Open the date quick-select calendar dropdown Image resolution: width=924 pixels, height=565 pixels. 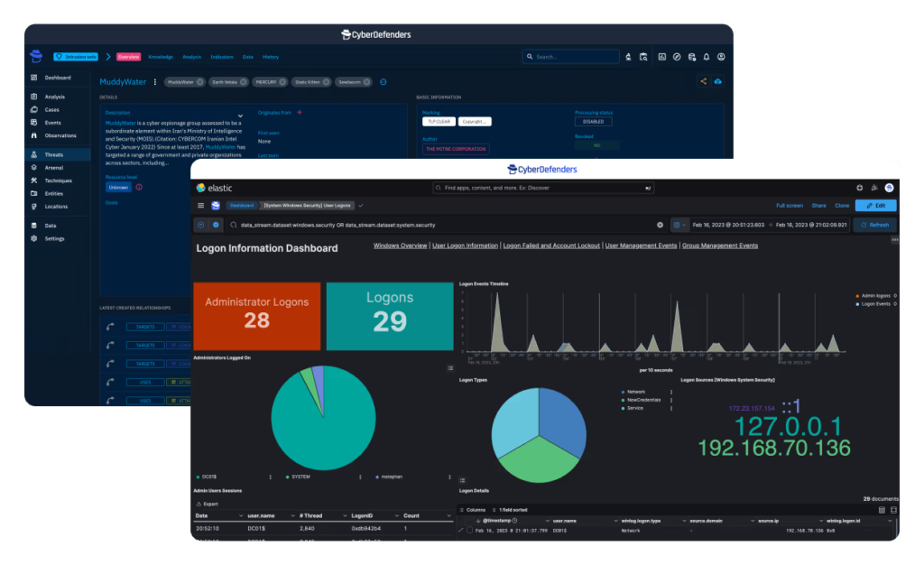point(679,225)
